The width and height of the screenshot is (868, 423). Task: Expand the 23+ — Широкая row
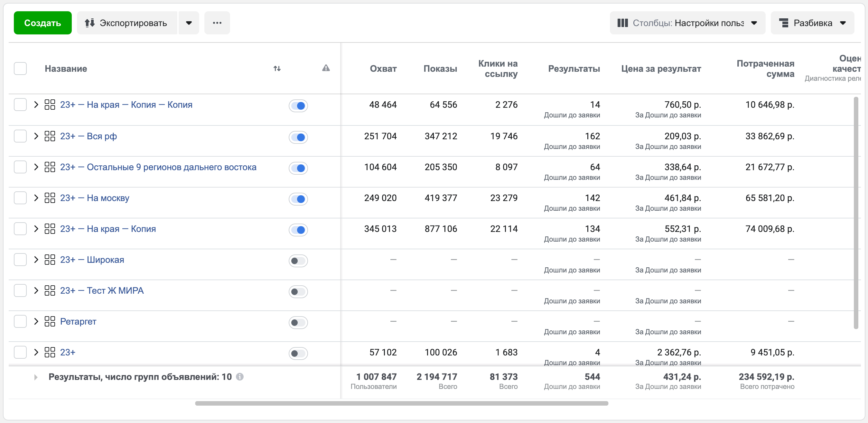click(x=36, y=259)
